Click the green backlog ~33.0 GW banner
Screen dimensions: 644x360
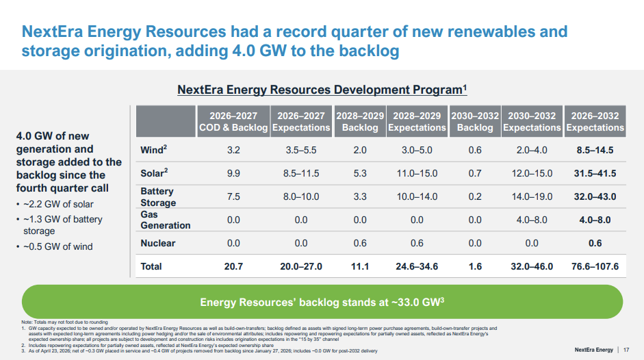[322, 302]
